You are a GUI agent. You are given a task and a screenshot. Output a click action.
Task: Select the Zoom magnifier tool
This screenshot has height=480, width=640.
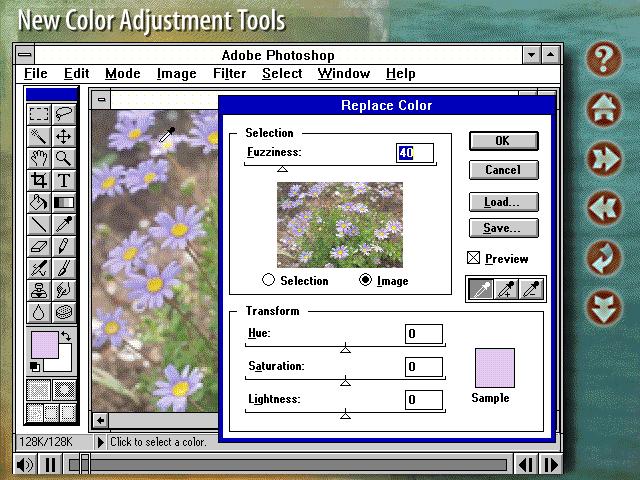pyautogui.click(x=64, y=158)
